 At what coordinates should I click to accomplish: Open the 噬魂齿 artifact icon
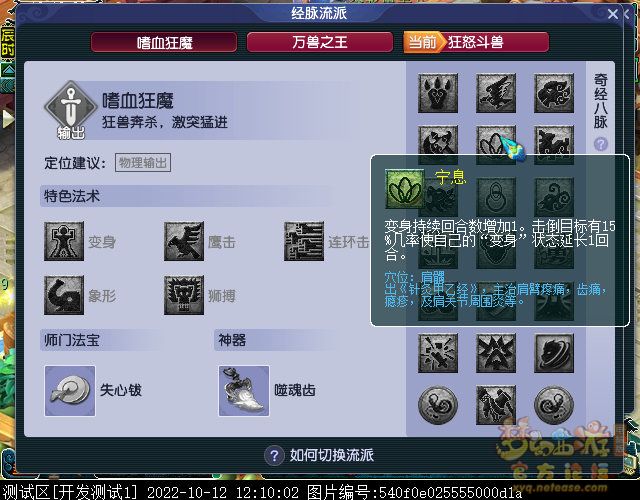coord(244,391)
